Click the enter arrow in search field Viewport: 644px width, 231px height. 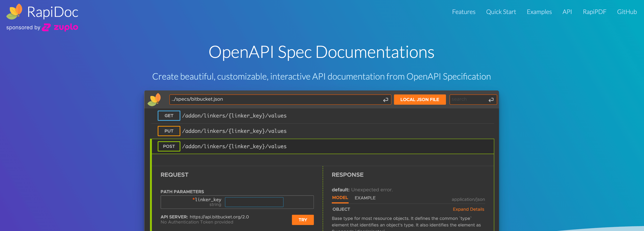[491, 100]
